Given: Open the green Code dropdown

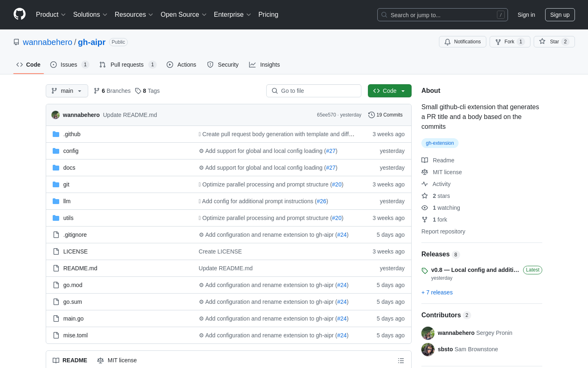Looking at the screenshot, I should 390,91.
